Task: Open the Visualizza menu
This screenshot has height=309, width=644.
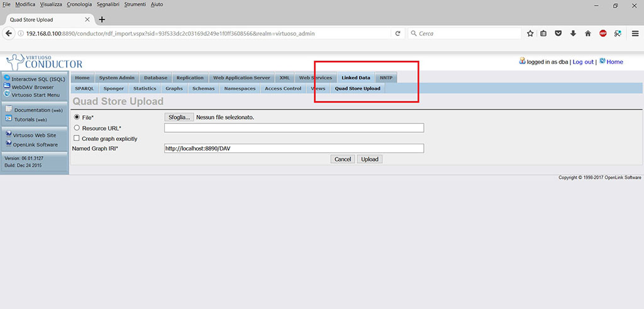Action: coord(51,4)
